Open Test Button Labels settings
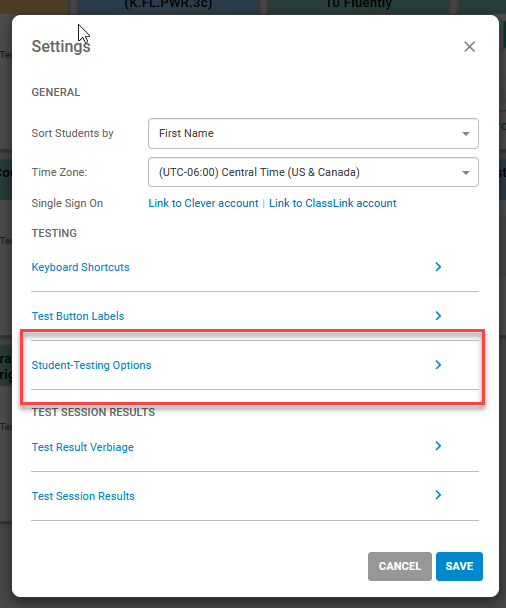Image resolution: width=506 pixels, height=608 pixels. (78, 316)
